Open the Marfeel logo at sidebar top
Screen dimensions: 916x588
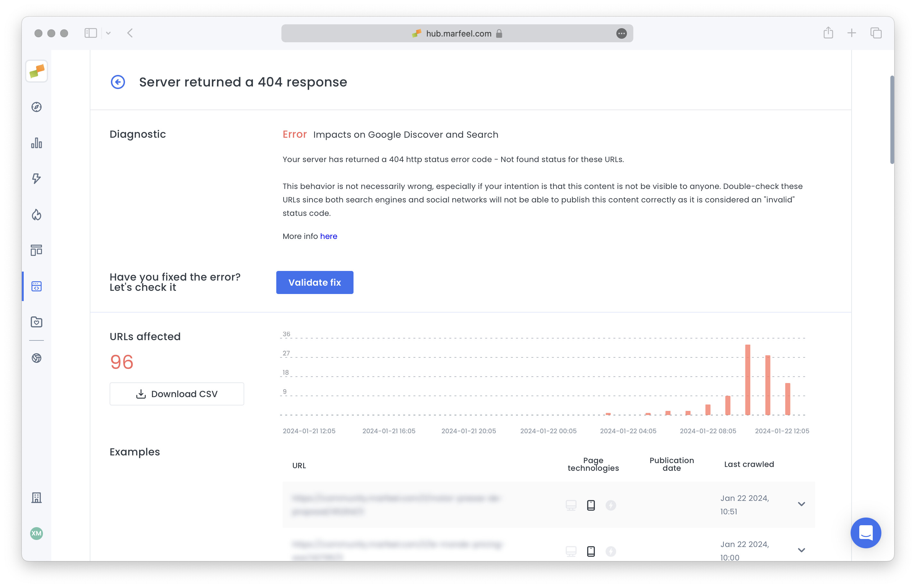point(36,71)
